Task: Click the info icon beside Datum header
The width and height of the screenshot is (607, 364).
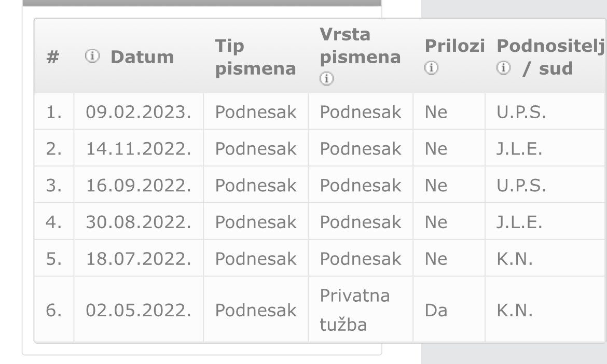Action: pyautogui.click(x=92, y=56)
